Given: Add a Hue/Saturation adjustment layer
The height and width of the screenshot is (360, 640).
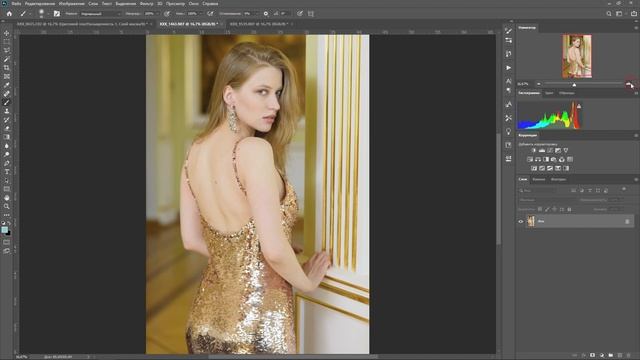Looking at the screenshot, I should pyautogui.click(x=530, y=159).
